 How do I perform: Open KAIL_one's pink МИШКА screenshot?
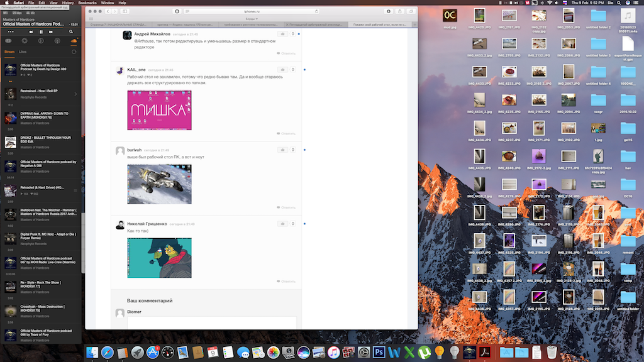coord(159,110)
